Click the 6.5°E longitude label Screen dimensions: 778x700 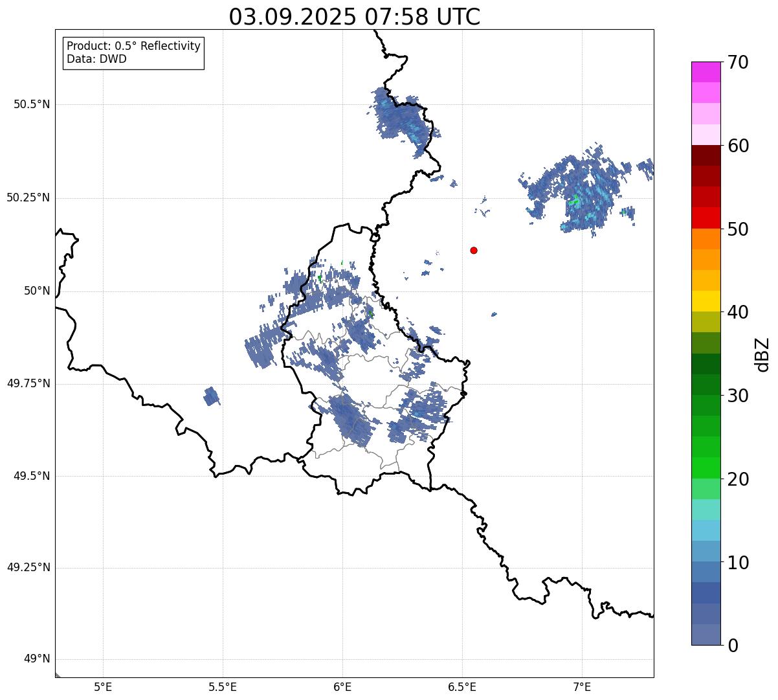point(462,686)
